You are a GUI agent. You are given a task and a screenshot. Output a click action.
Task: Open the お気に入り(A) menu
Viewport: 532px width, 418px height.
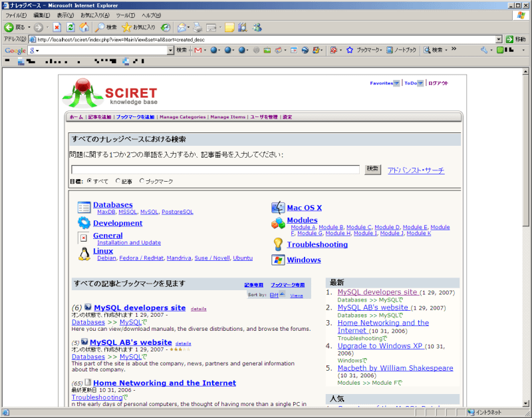click(x=95, y=15)
